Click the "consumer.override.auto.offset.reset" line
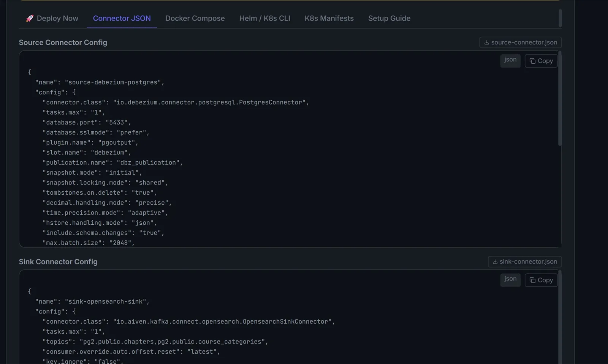Image resolution: width=608 pixels, height=364 pixels. [131, 352]
